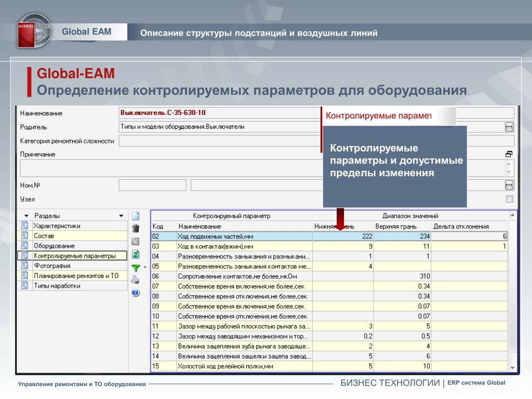Toggle the Узел checkbox
The width and height of the screenshot is (532, 399).
point(509,199)
